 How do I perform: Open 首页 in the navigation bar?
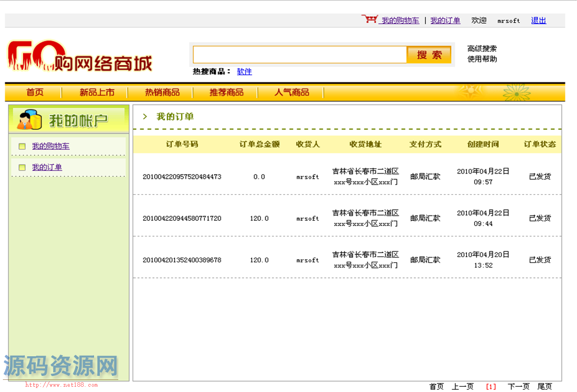[35, 92]
